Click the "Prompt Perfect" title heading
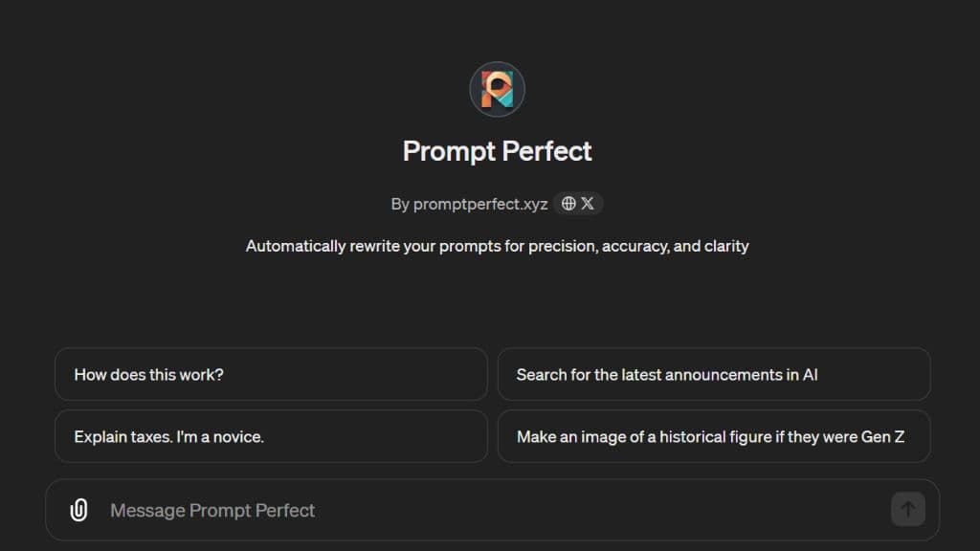Image resolution: width=980 pixels, height=551 pixels. (x=497, y=151)
